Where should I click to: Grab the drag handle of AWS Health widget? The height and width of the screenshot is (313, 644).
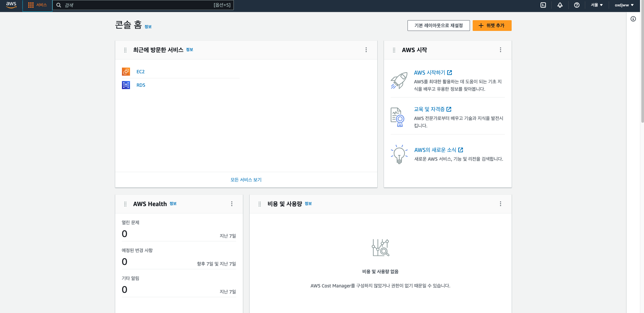[125, 204]
